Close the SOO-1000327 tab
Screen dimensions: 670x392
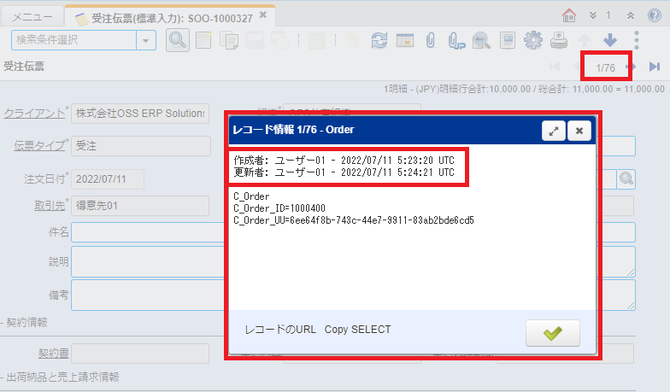point(263,15)
